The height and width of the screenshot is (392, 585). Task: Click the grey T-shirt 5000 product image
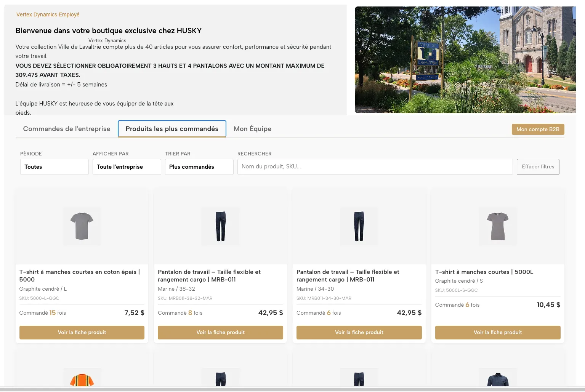(x=82, y=226)
